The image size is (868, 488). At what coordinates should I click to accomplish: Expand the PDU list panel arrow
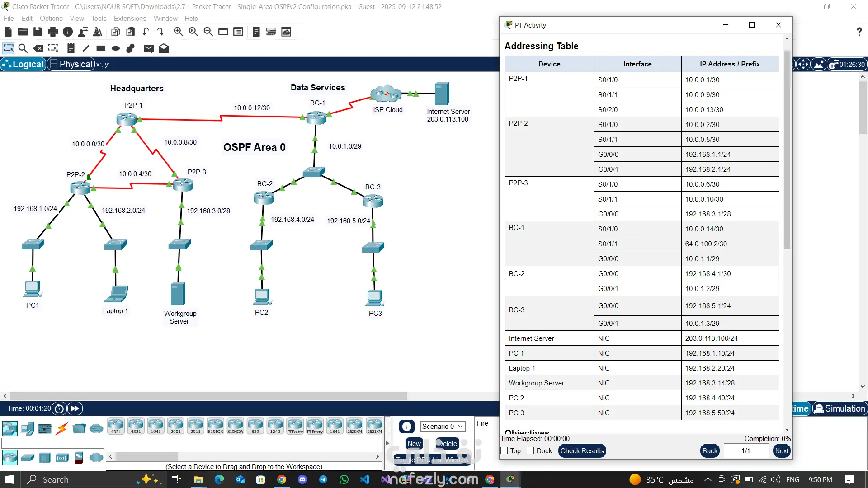pos(387,443)
